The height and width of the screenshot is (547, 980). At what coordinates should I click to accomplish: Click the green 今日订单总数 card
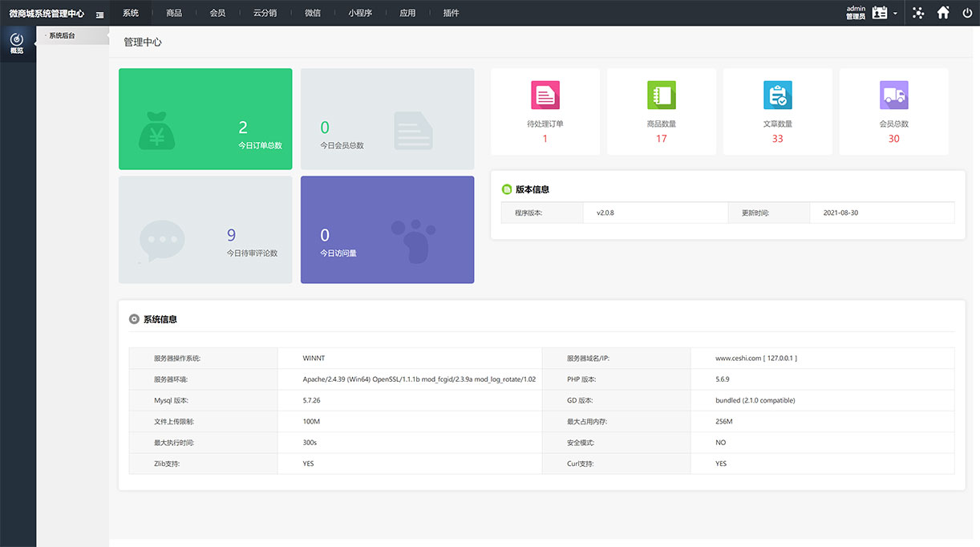(205, 119)
